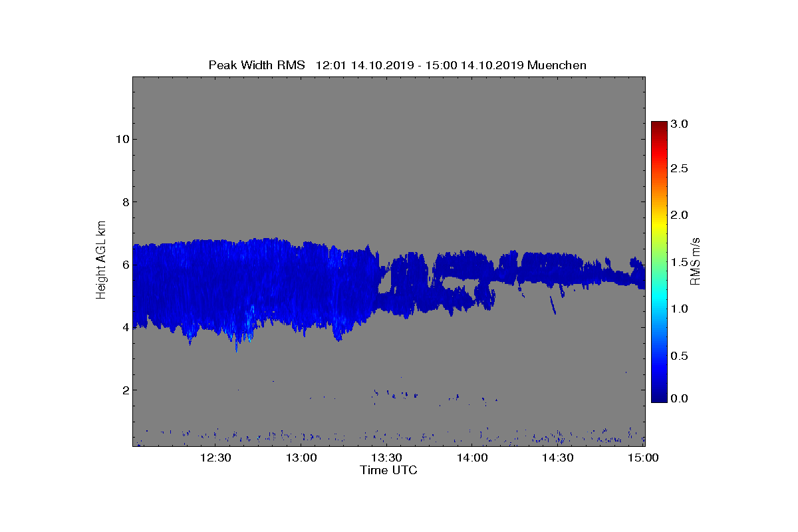
Task: Click the '13:30' time tick label
Action: pyautogui.click(x=386, y=458)
